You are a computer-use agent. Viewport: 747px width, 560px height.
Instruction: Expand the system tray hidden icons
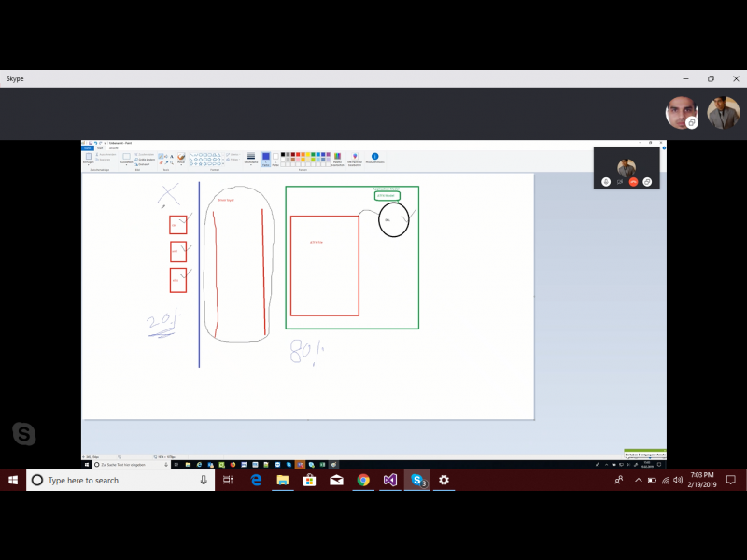click(639, 480)
